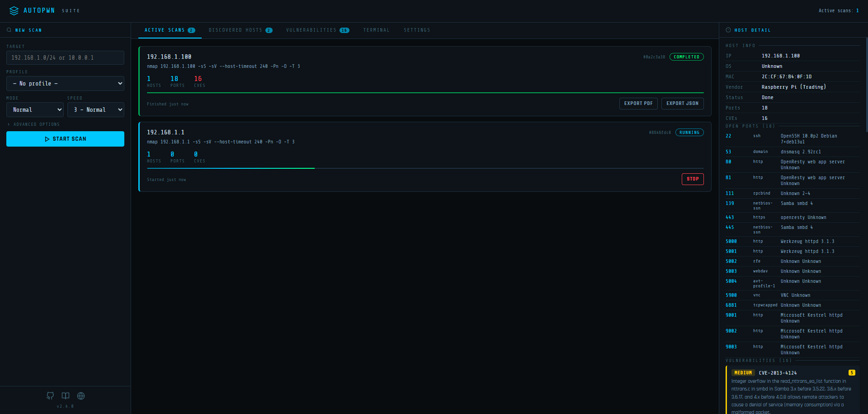Click the Active scans: 1 indicator

coord(839,10)
